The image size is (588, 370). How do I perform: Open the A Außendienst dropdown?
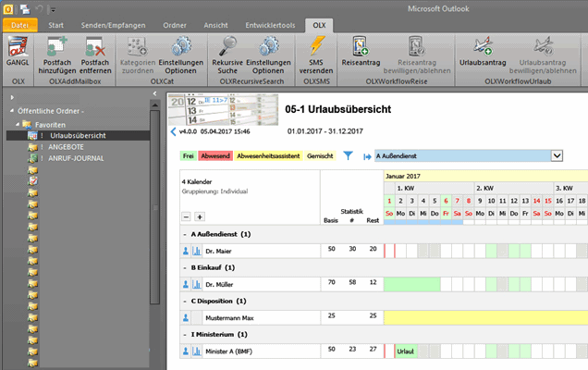557,156
